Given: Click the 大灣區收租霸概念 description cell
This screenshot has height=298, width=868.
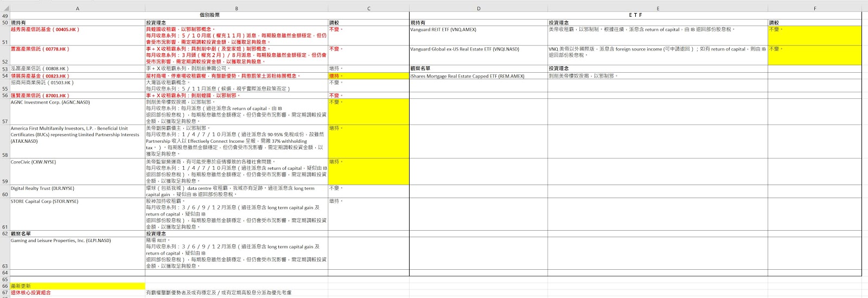Looking at the screenshot, I should (x=237, y=86).
